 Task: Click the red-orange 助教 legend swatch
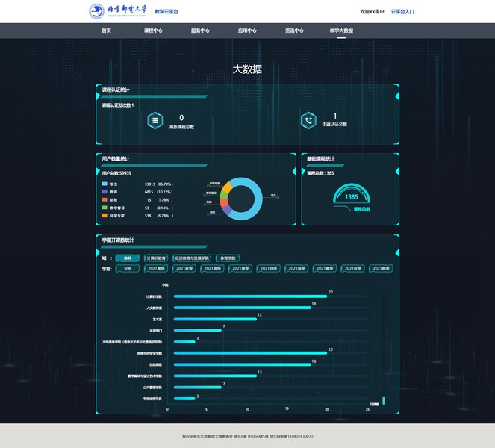pos(105,199)
